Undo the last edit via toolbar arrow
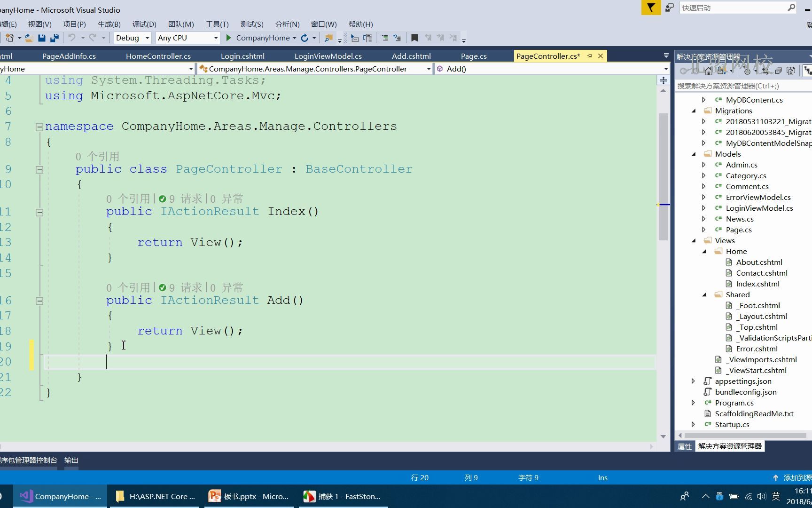Image resolution: width=812 pixels, height=508 pixels. point(71,38)
